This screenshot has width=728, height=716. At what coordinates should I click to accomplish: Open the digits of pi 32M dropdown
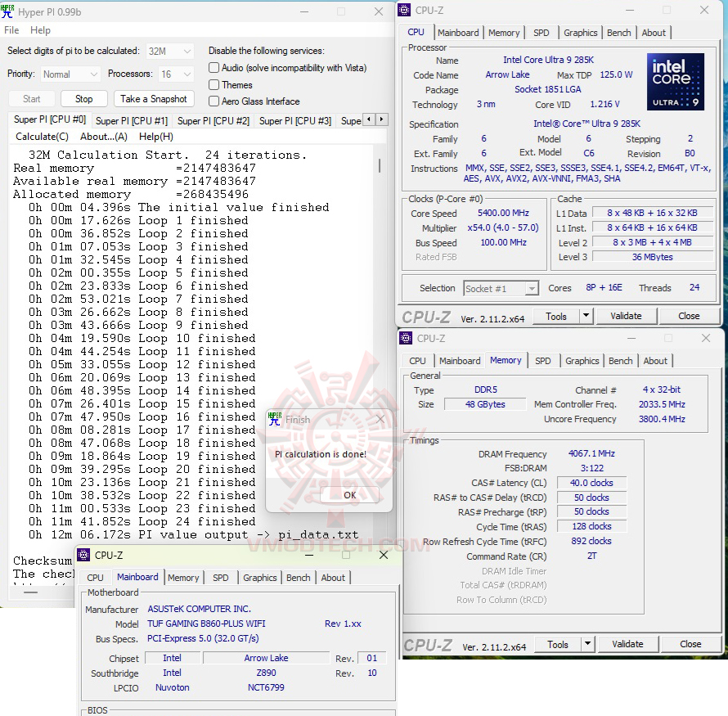(170, 51)
